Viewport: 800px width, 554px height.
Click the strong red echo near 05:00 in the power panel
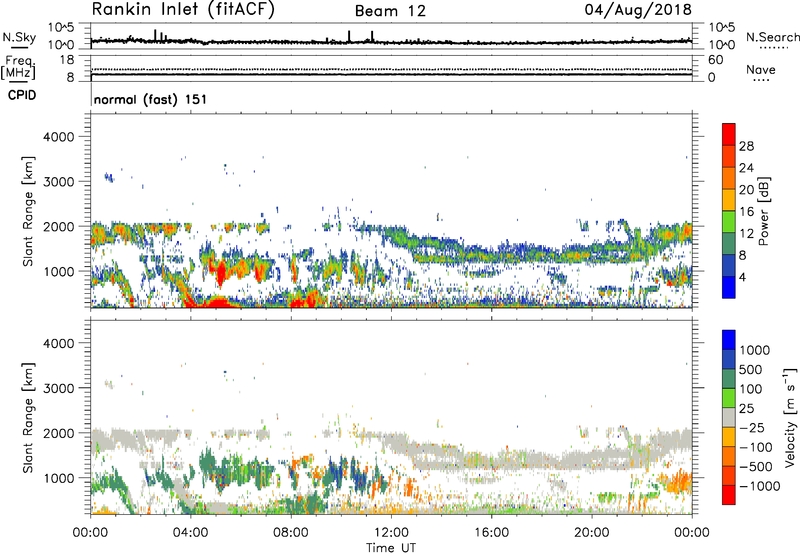pyautogui.click(x=221, y=273)
